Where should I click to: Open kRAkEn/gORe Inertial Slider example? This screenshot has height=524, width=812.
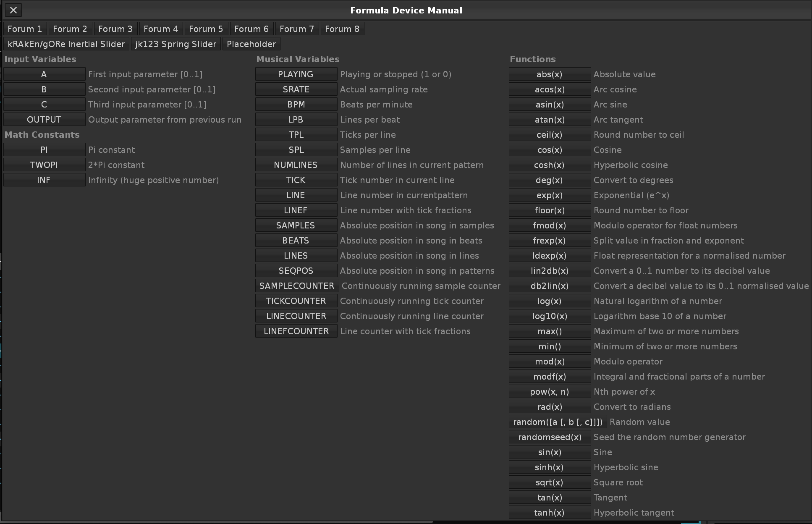(66, 44)
